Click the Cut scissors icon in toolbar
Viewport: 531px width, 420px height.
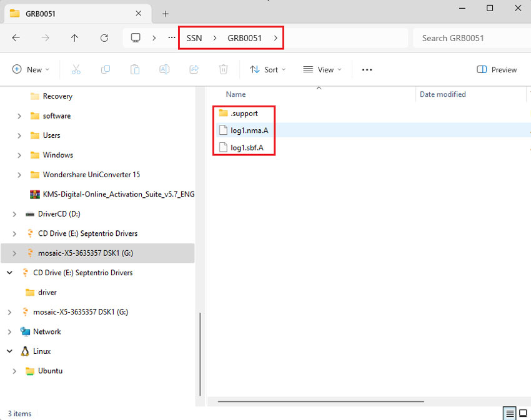76,70
